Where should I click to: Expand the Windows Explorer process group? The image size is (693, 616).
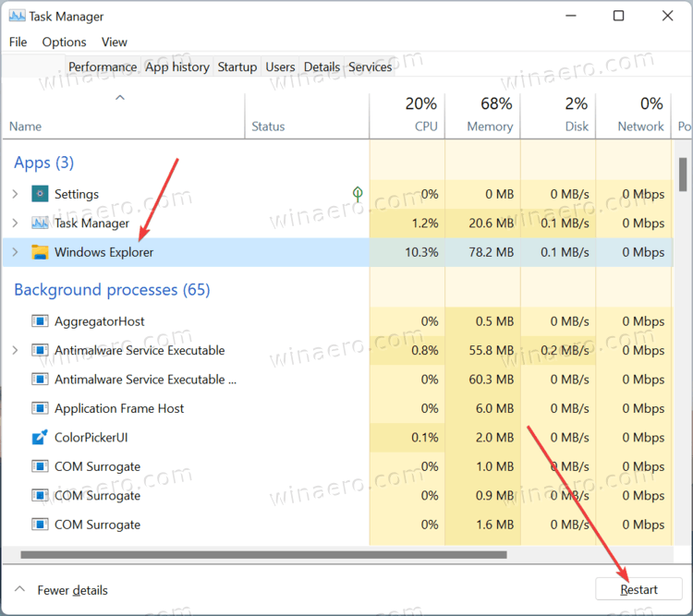point(15,252)
